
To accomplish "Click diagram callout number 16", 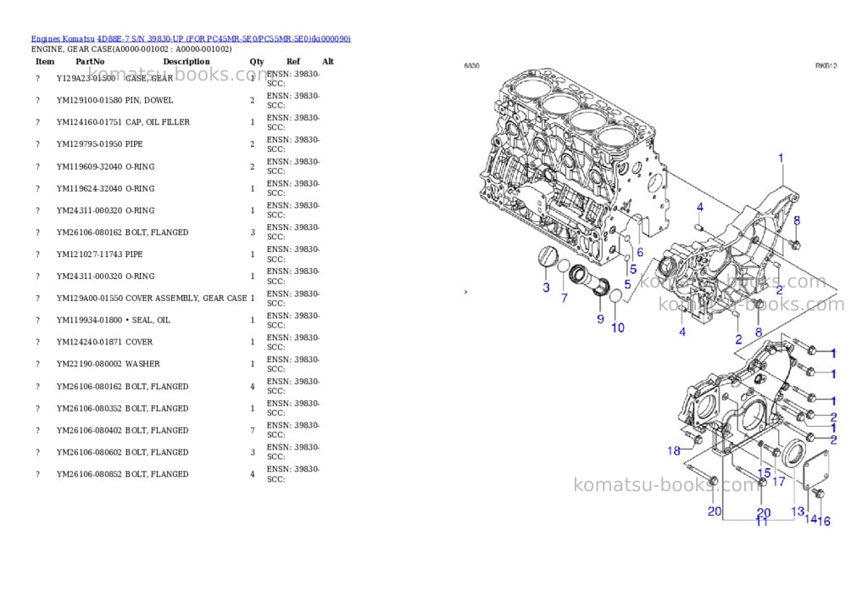I will pyautogui.click(x=824, y=521).
